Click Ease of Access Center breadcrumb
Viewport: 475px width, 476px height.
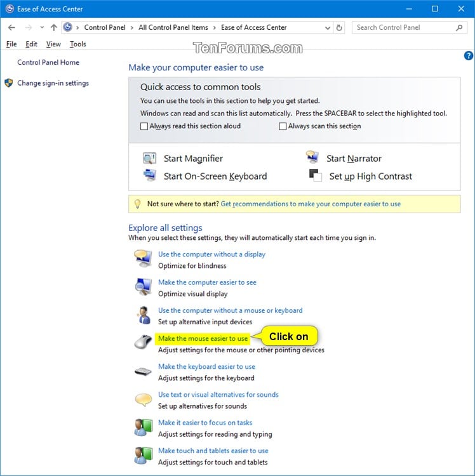[253, 28]
